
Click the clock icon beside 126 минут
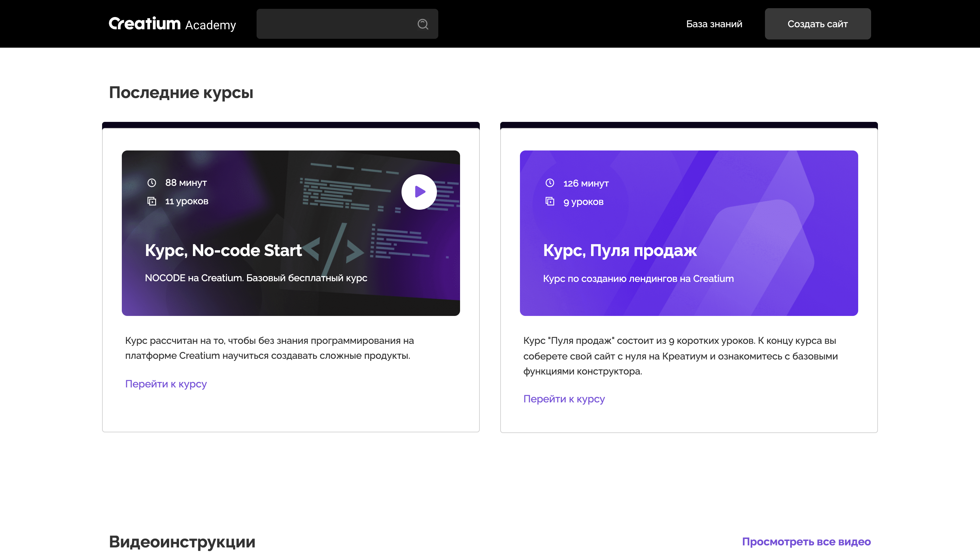550,183
